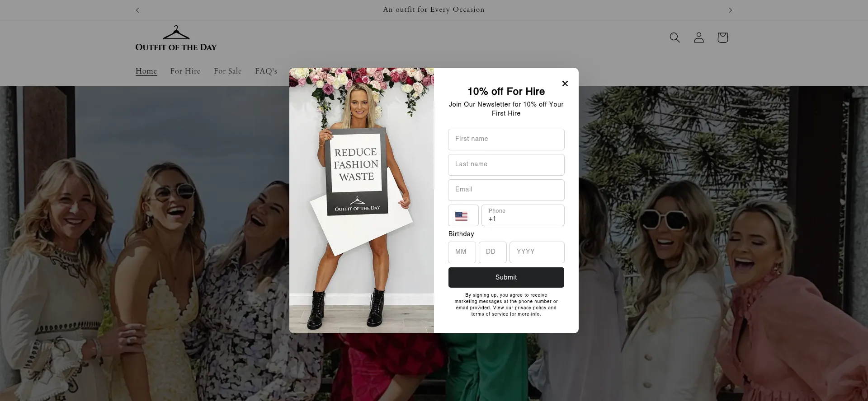
Task: Focus the Phone number field
Action: coord(523,215)
